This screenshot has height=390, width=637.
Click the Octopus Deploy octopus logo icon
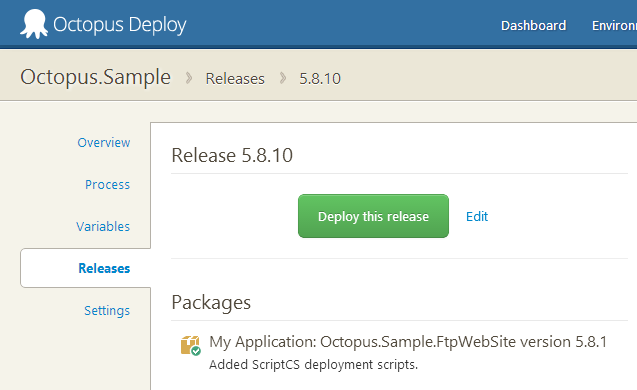tap(34, 24)
